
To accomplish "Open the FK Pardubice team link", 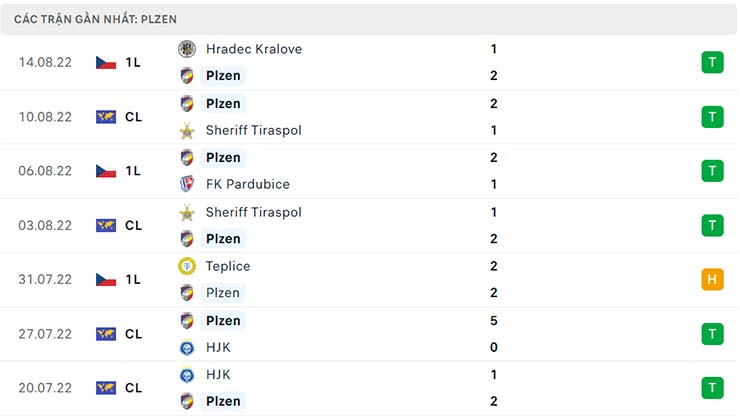I will (247, 184).
